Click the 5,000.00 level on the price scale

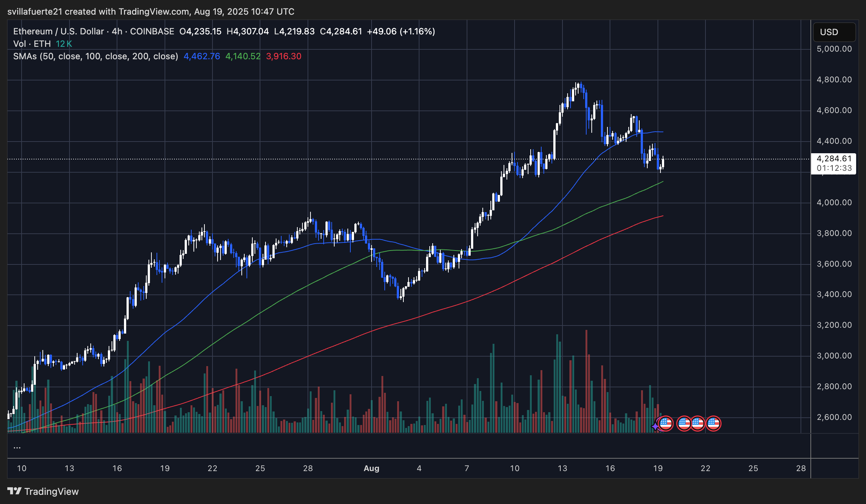(834, 48)
